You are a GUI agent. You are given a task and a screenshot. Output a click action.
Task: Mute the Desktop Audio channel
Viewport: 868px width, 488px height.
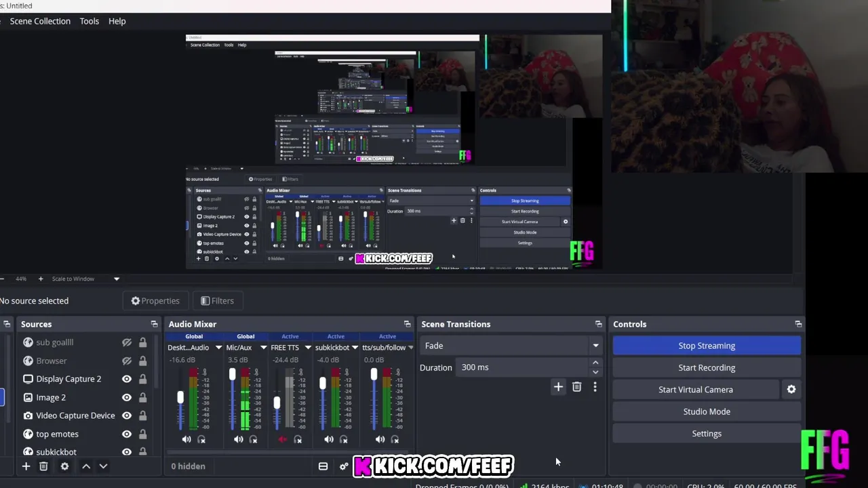[x=186, y=440]
